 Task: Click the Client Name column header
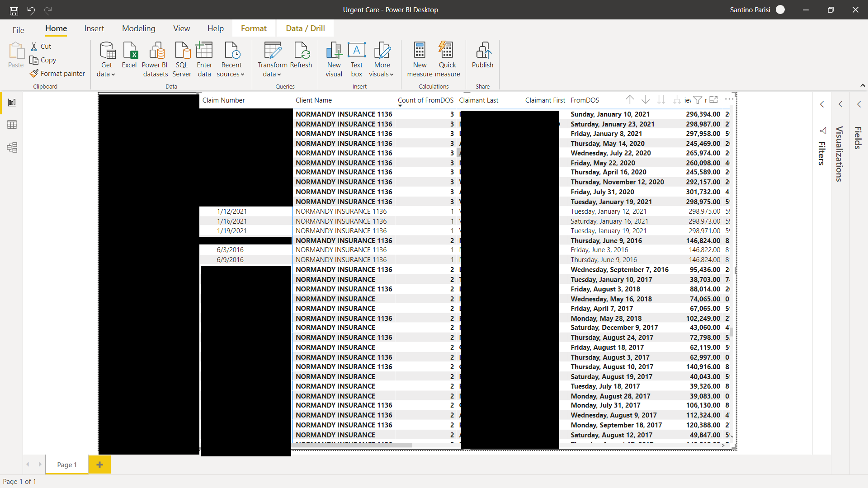click(314, 100)
